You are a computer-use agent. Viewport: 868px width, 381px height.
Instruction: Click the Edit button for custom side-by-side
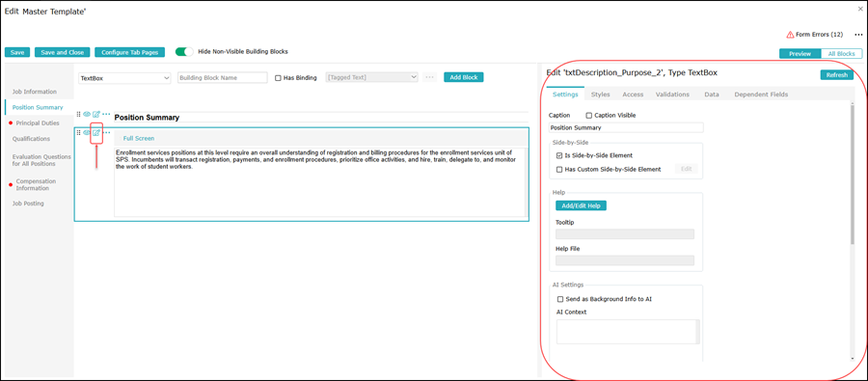(x=687, y=169)
